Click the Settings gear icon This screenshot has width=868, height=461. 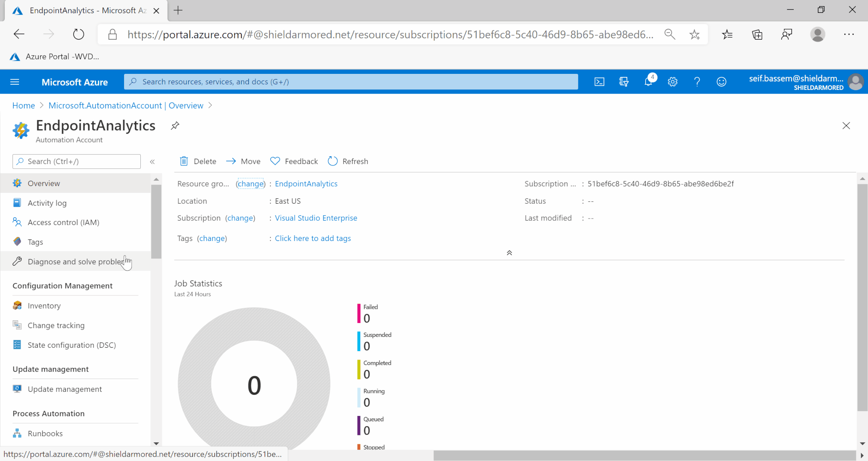tap(672, 82)
